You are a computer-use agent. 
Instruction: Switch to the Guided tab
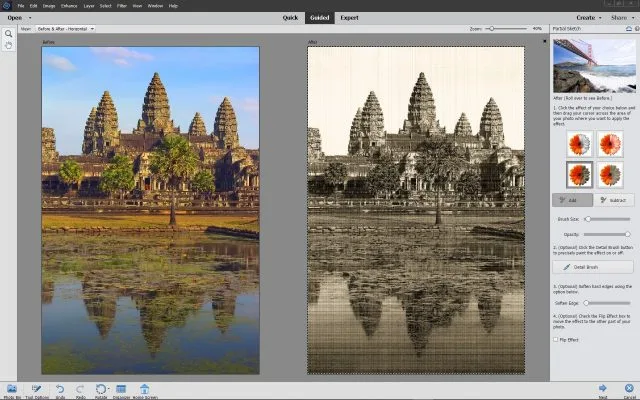tap(320, 18)
